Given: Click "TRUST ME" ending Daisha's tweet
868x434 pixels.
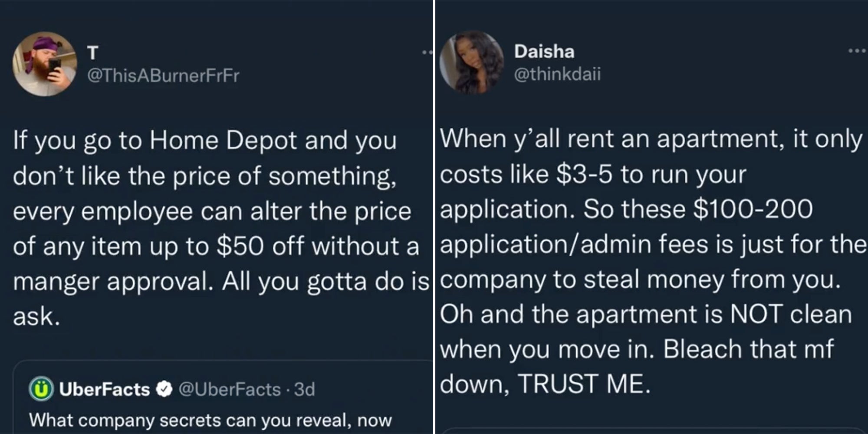Looking at the screenshot, I should pos(584,384).
